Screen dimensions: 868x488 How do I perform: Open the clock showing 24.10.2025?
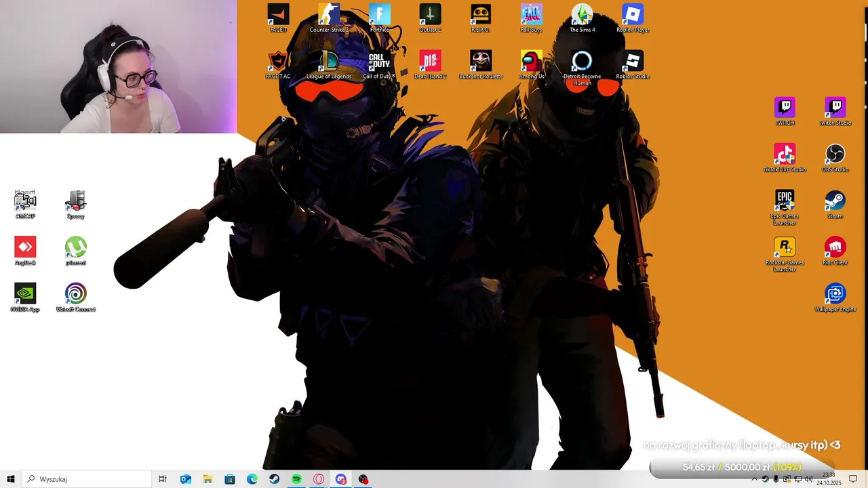click(x=829, y=479)
